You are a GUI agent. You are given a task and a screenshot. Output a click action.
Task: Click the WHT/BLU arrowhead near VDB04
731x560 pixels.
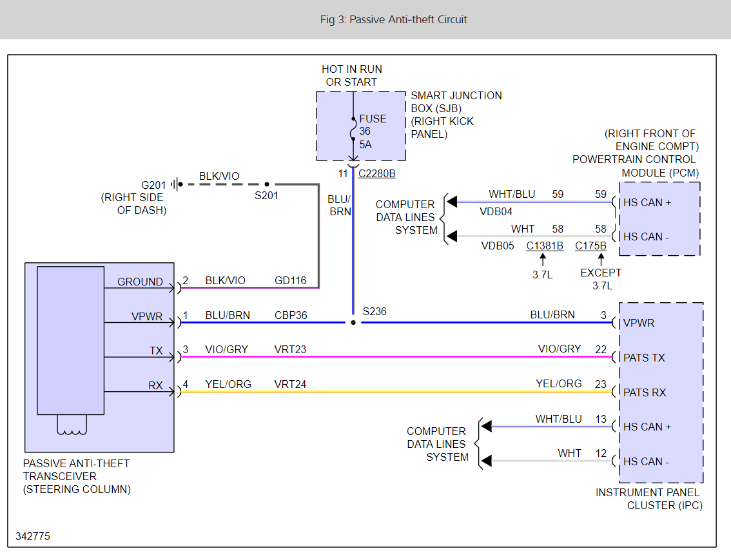tap(453, 202)
